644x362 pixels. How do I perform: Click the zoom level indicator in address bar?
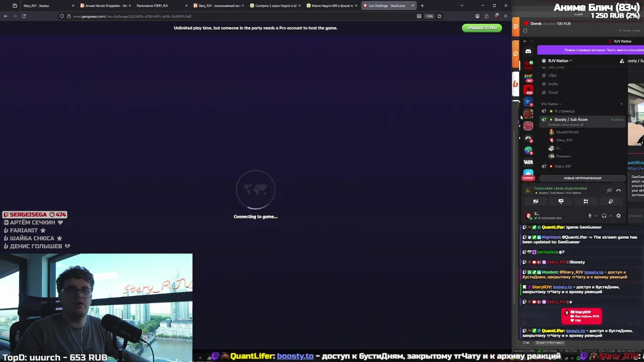(429, 16)
